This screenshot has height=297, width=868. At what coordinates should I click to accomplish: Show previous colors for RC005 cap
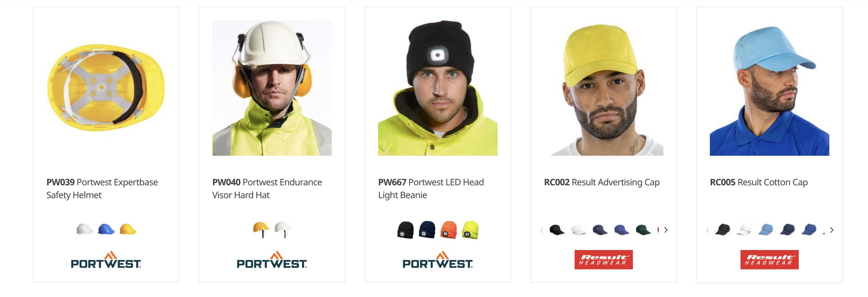coord(708,230)
